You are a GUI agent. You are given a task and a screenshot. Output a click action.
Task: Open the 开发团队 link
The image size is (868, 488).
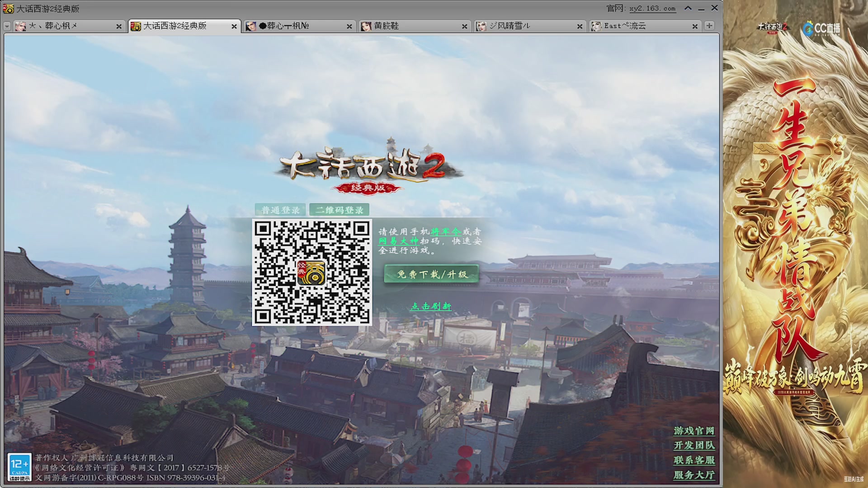click(x=694, y=446)
